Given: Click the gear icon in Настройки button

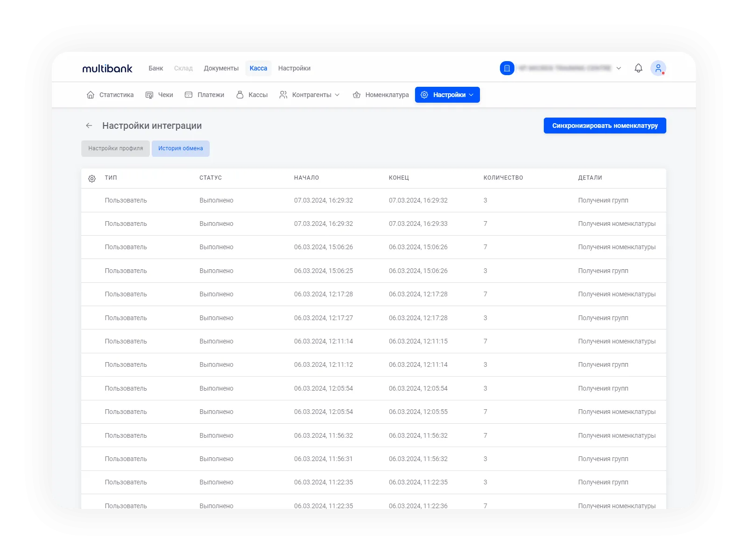Looking at the screenshot, I should tap(424, 95).
